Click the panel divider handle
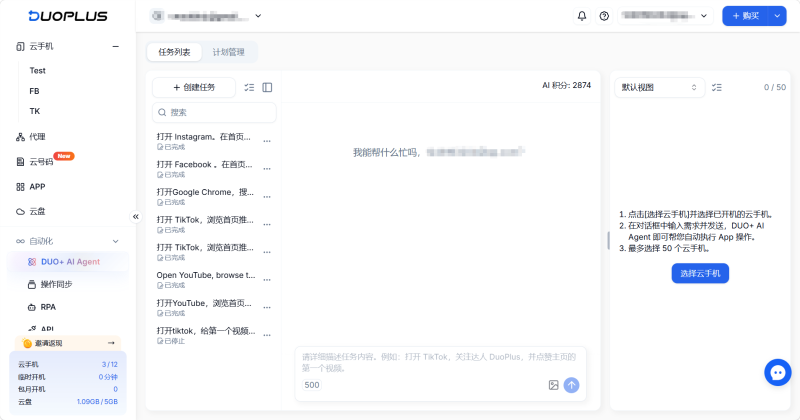The height and width of the screenshot is (420, 800). pyautogui.click(x=608, y=240)
